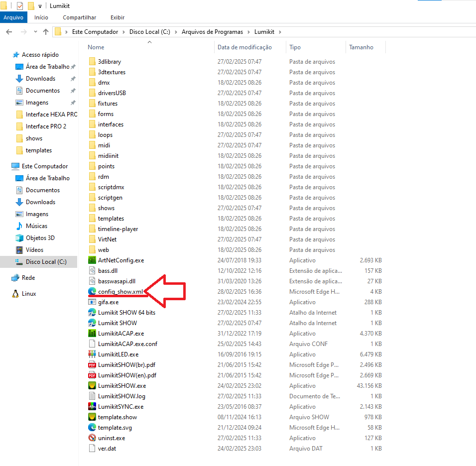Go up one folder level arrow
Viewport: 476px width, 466px height.
tap(46, 32)
